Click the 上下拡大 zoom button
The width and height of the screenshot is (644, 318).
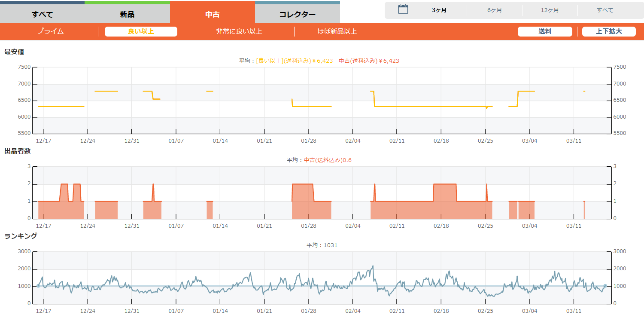[x=608, y=31]
